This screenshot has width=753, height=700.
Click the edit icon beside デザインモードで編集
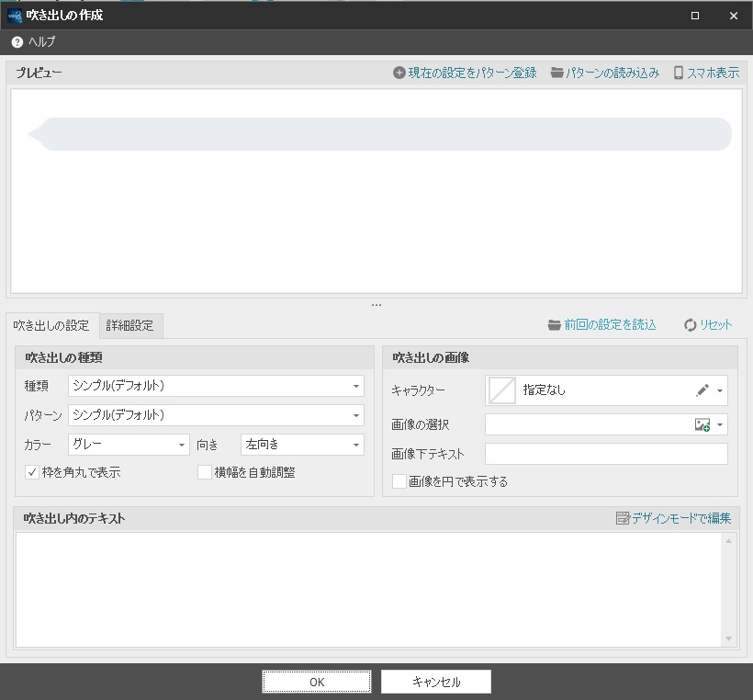[623, 518]
